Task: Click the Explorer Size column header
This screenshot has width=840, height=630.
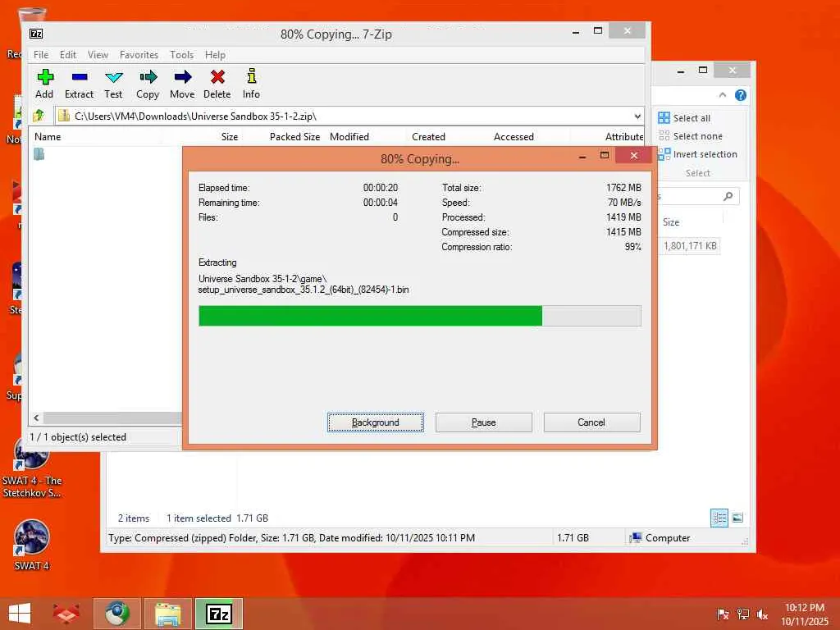Action: click(x=671, y=221)
